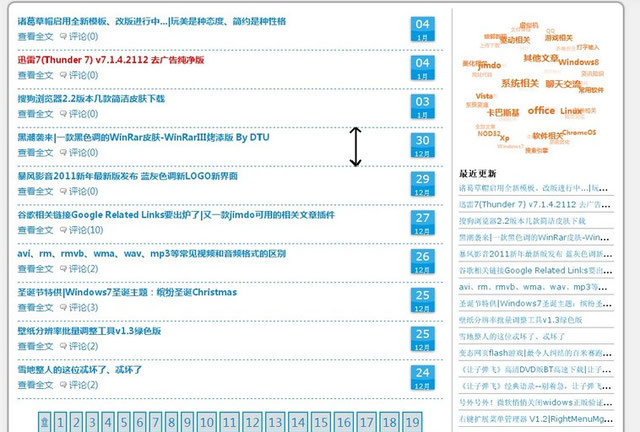Click date badge 27 12月
This screenshot has height=432, width=640.
pos(422,223)
